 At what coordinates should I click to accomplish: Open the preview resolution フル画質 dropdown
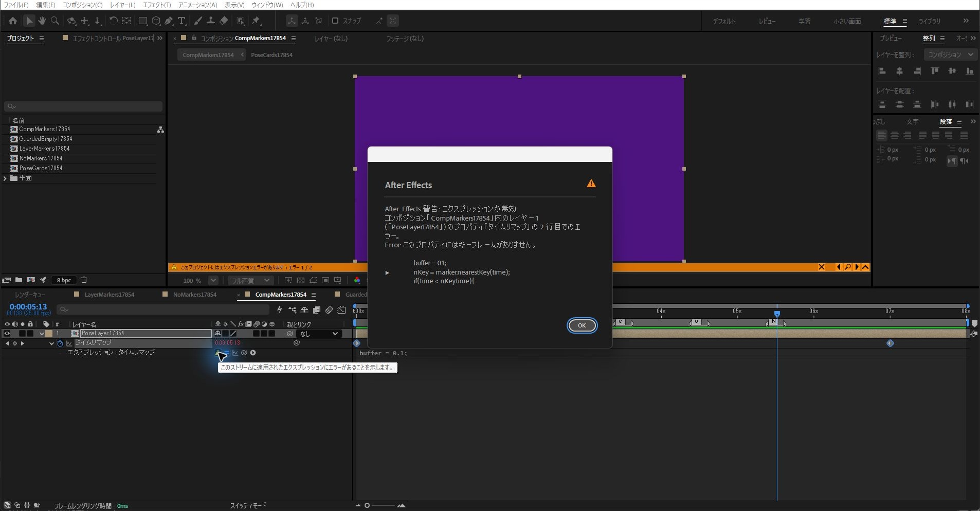(x=250, y=281)
